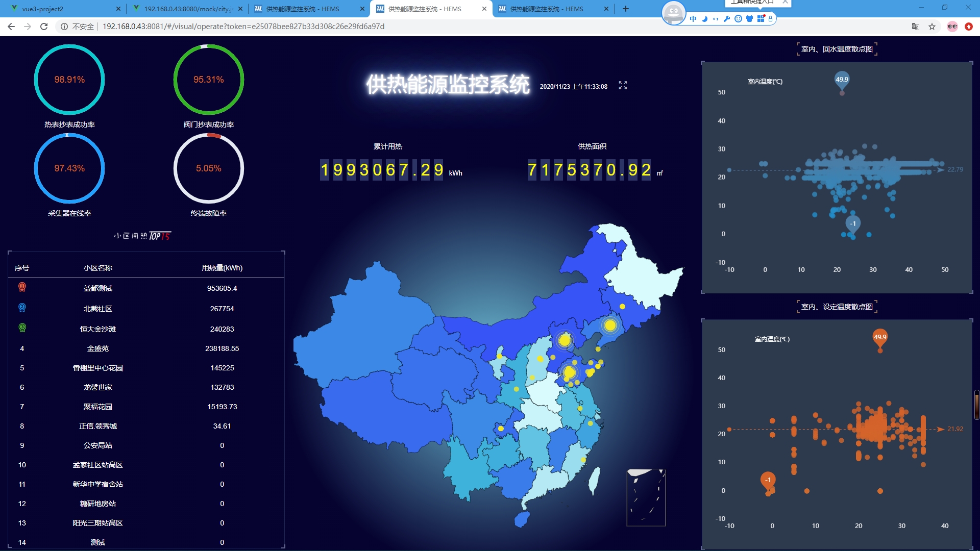This screenshot has height=551, width=980.
Task: Reload the page using refresh icon
Action: pos(44,27)
